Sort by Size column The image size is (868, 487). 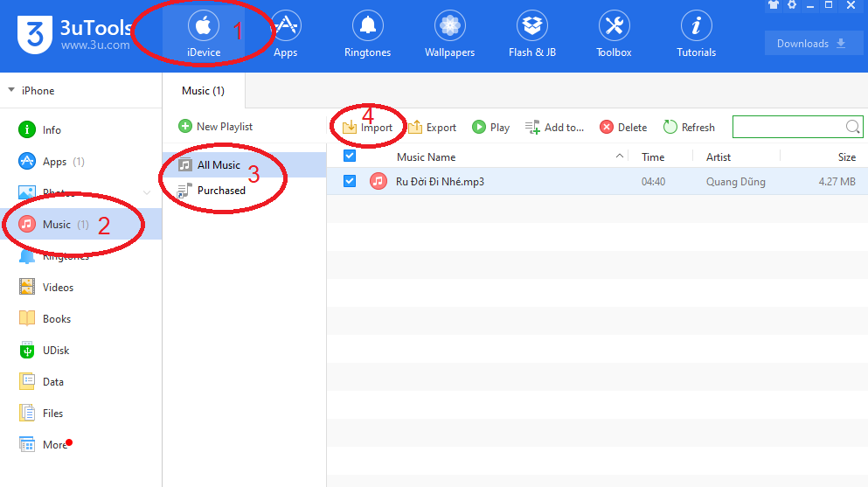pyautogui.click(x=846, y=157)
